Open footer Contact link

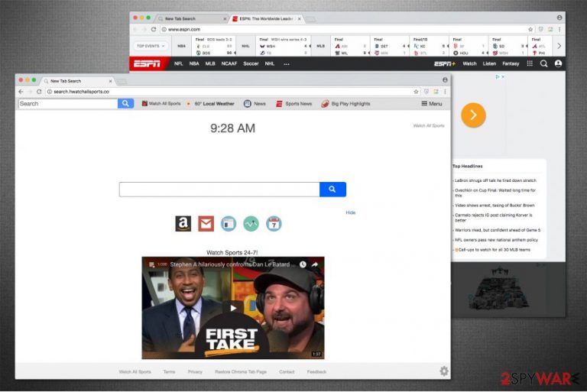287,372
